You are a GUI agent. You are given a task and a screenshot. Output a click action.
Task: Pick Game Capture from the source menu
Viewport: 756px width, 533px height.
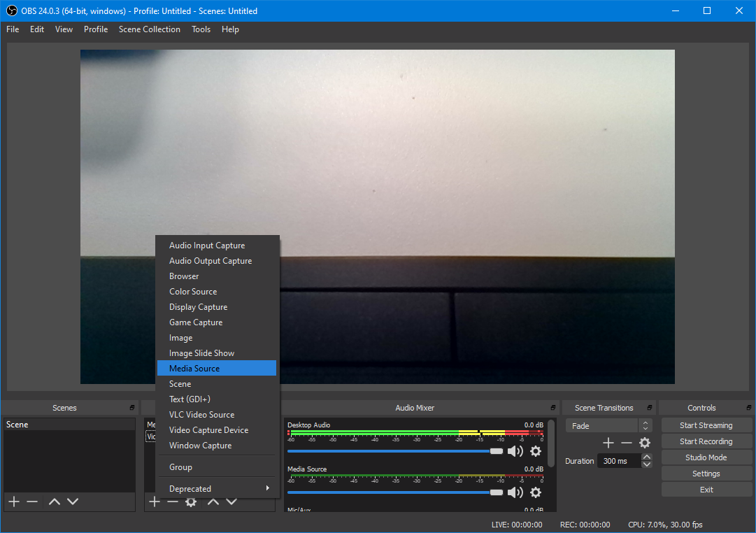[x=217, y=322]
